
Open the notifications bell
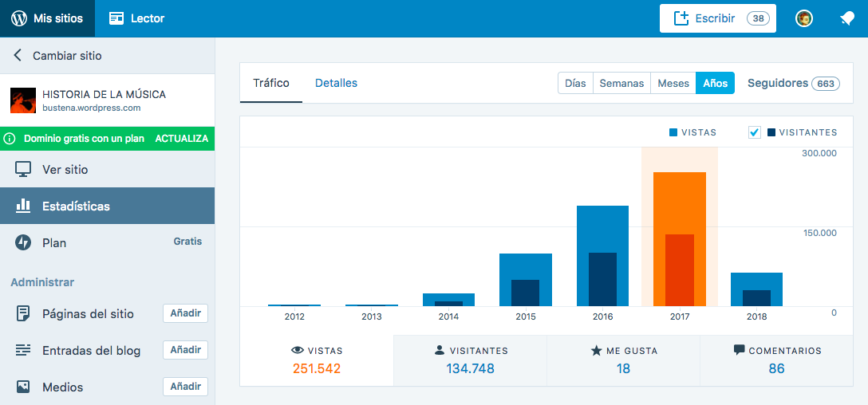click(847, 19)
